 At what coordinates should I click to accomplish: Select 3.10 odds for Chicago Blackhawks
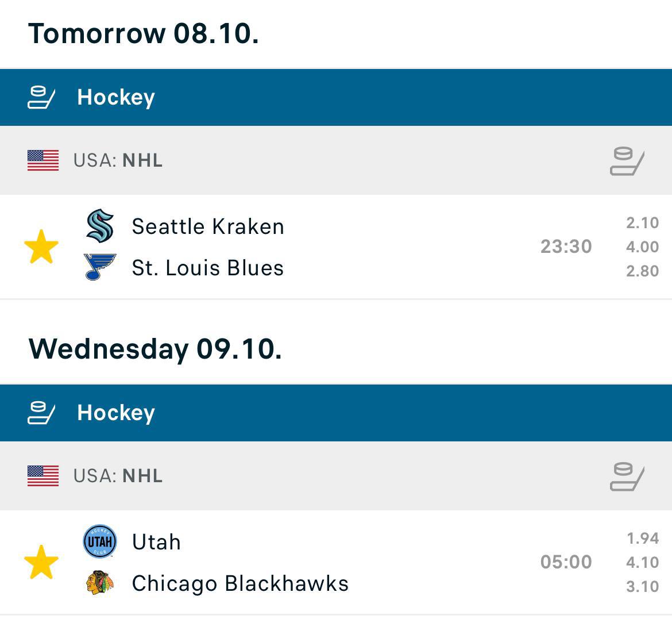tap(642, 587)
